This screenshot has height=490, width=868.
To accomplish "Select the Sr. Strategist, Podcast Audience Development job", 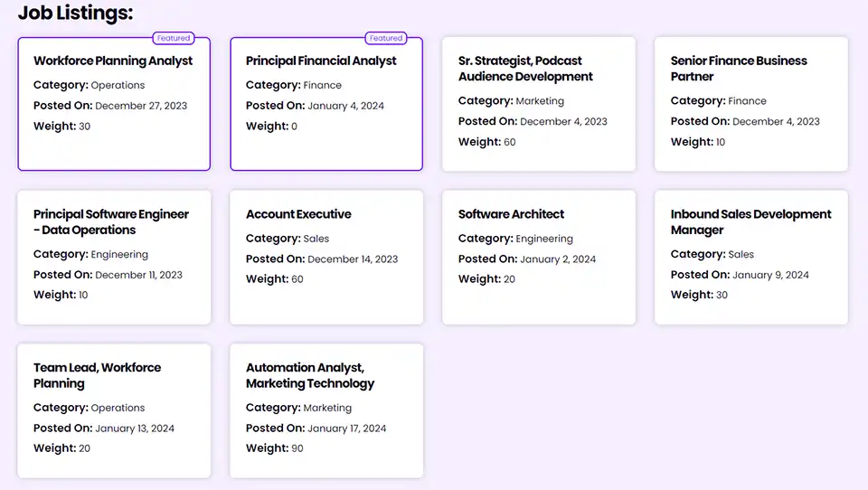I will coord(539,104).
